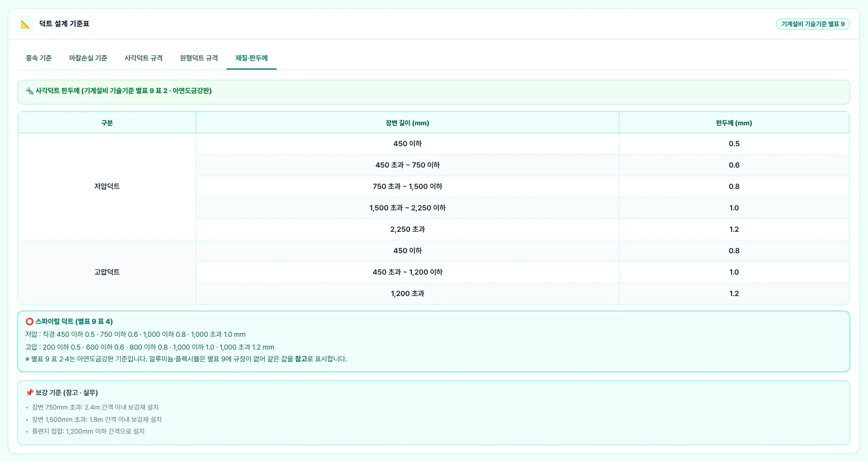This screenshot has width=868, height=462.
Task: Open the 마찰손실 기준 tab
Action: point(88,58)
